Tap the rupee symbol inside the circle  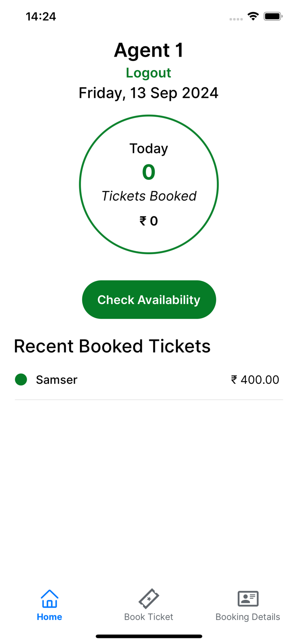point(142,221)
